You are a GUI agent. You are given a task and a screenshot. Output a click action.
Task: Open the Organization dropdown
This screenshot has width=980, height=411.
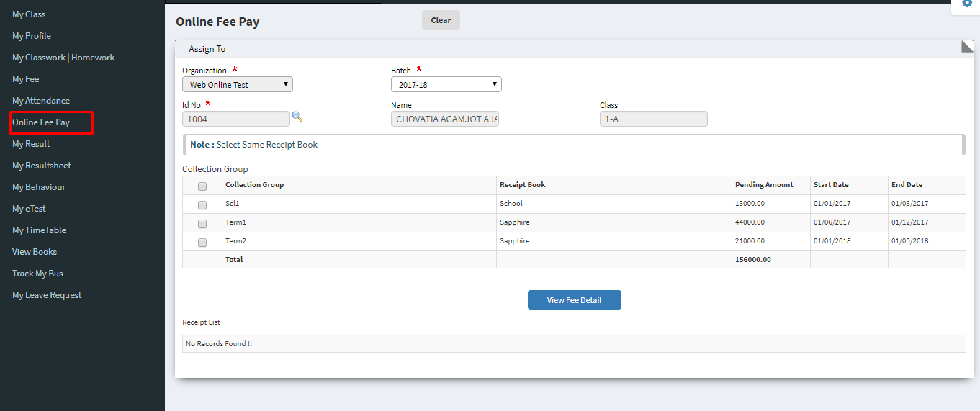238,84
